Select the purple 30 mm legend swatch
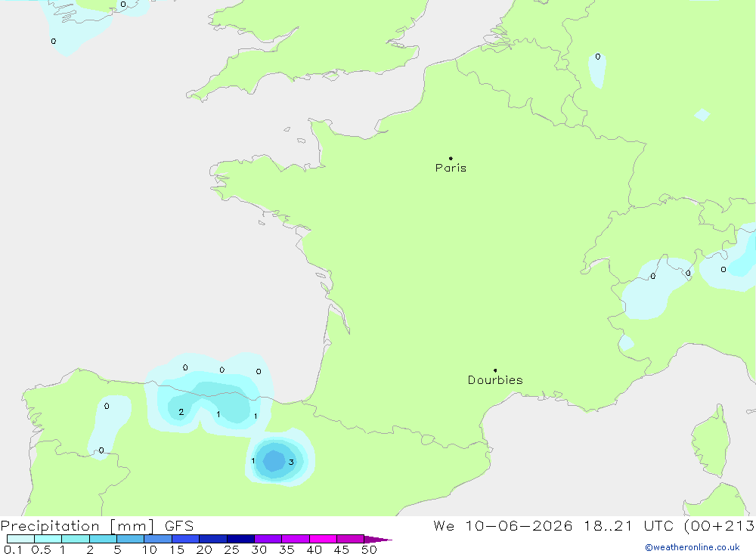The image size is (756, 554). (x=268, y=539)
